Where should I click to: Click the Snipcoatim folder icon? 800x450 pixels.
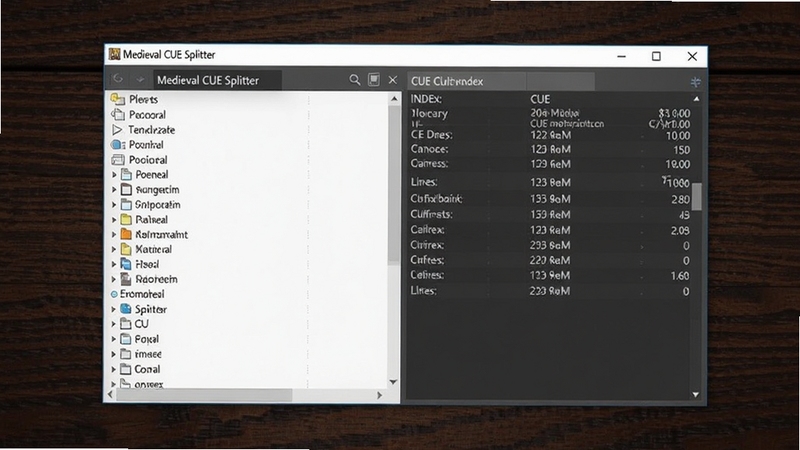(126, 205)
